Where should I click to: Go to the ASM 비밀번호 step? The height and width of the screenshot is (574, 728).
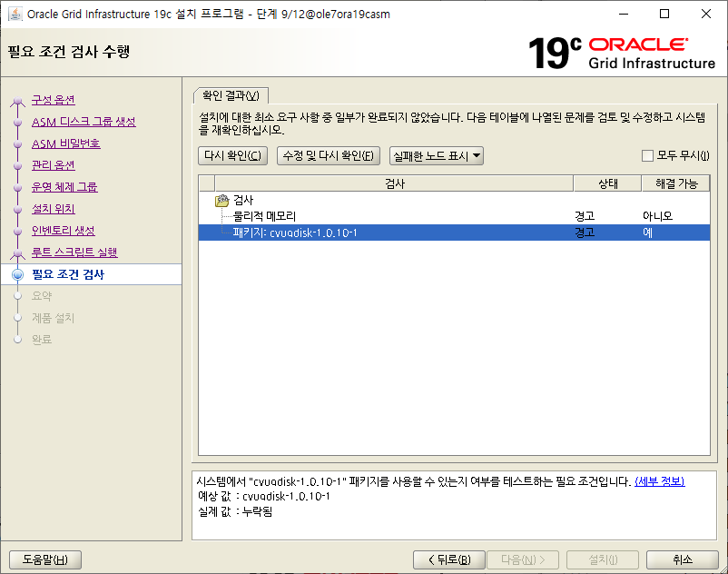pos(66,143)
